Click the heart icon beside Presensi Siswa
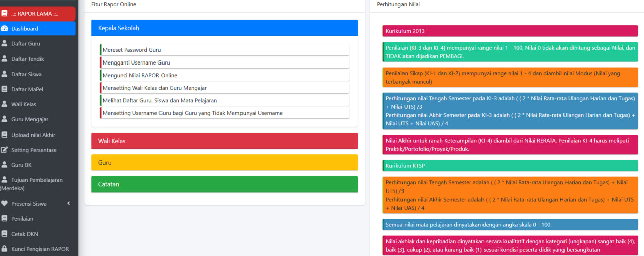644x256 pixels. click(x=5, y=204)
